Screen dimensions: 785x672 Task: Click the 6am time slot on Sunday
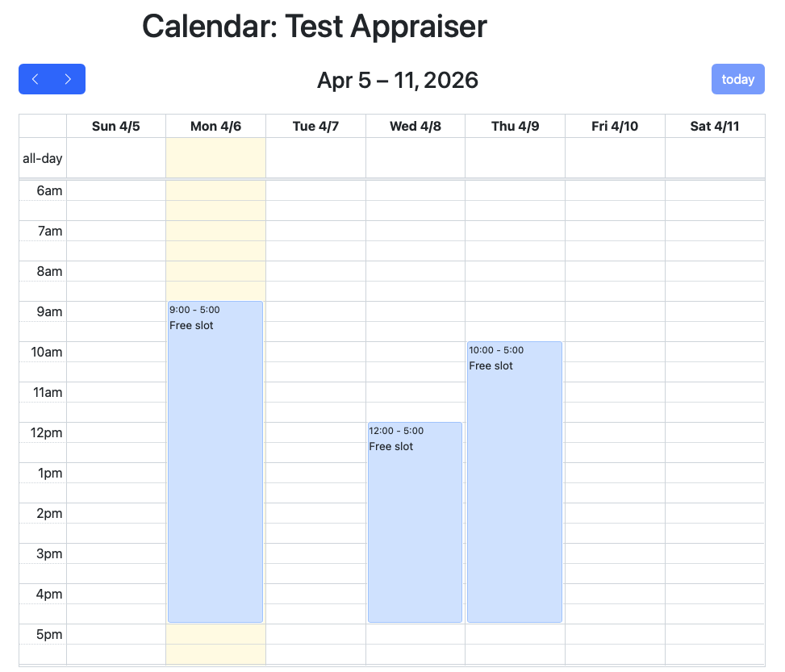(x=116, y=190)
